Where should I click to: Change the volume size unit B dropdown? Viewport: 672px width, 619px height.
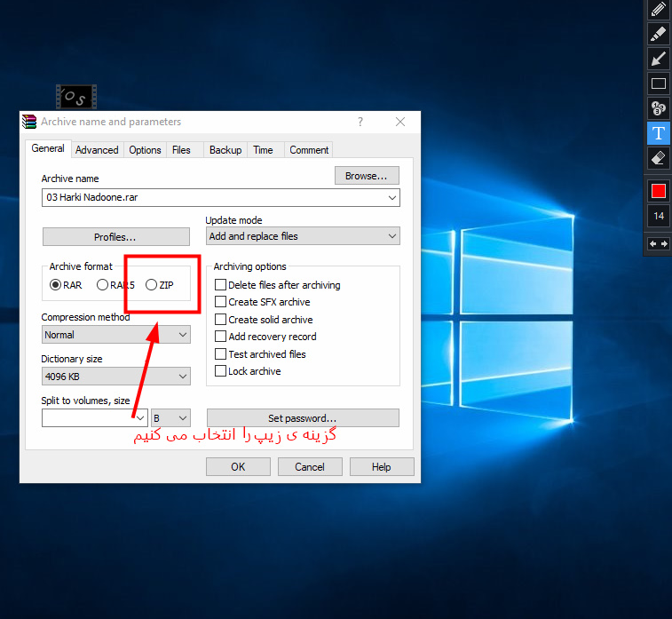[x=170, y=418]
